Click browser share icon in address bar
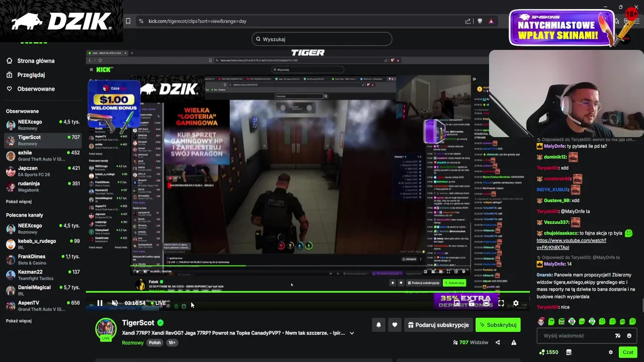 (x=468, y=21)
